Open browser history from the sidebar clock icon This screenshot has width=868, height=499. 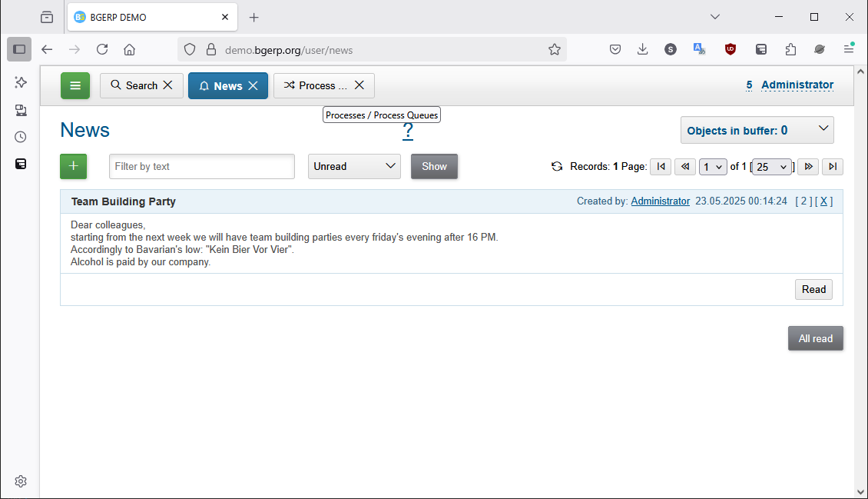[x=20, y=136]
